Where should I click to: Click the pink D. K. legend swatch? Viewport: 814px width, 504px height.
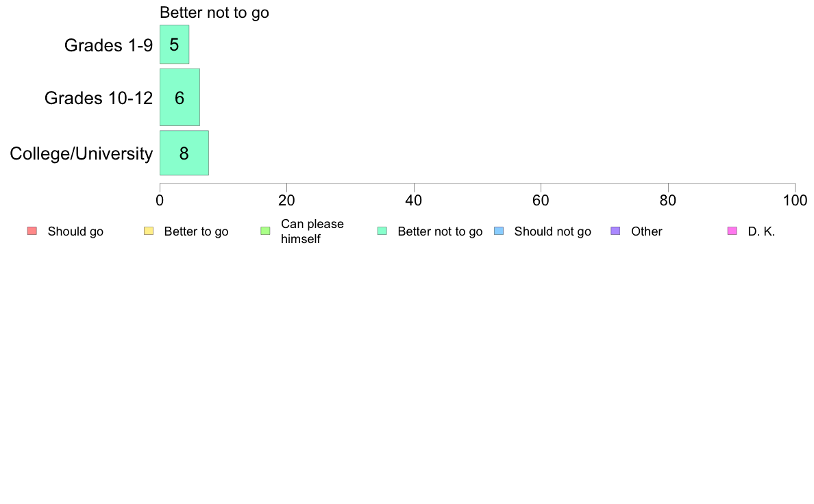[732, 231]
